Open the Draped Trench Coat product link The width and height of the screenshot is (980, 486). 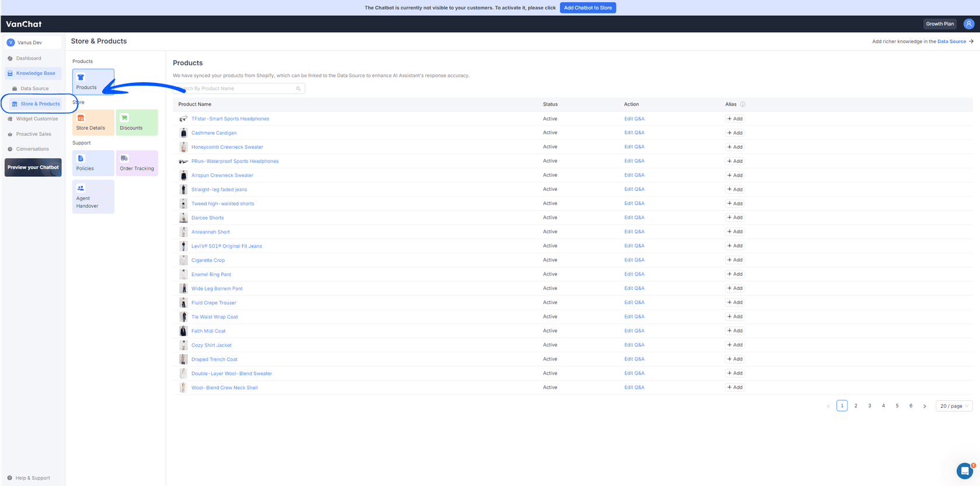click(215, 359)
